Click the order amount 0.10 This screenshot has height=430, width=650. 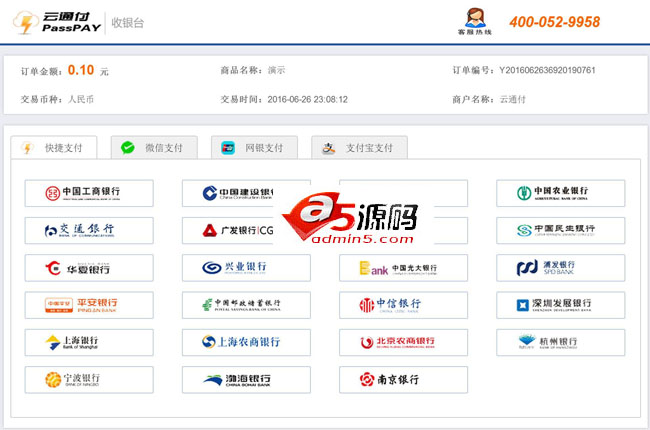pos(81,70)
